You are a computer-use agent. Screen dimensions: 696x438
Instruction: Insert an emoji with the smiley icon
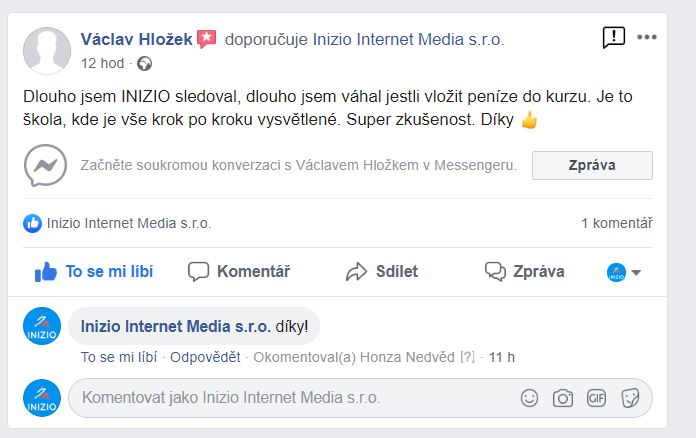[x=529, y=398]
